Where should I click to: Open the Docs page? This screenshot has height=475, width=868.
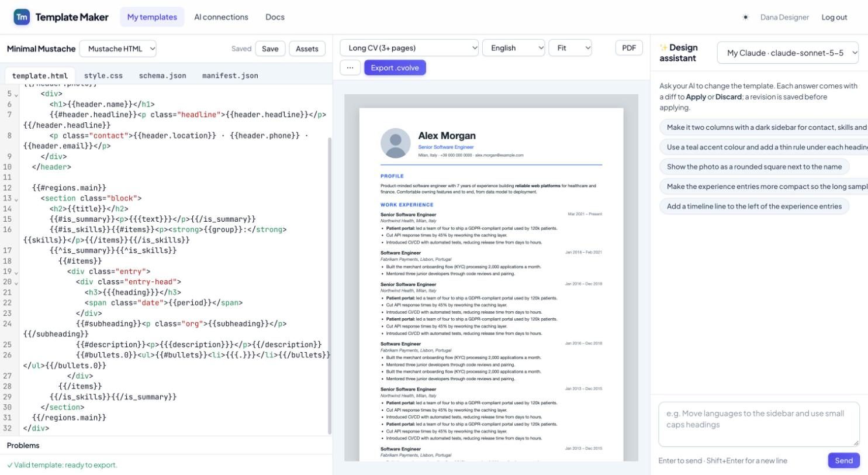coord(275,17)
